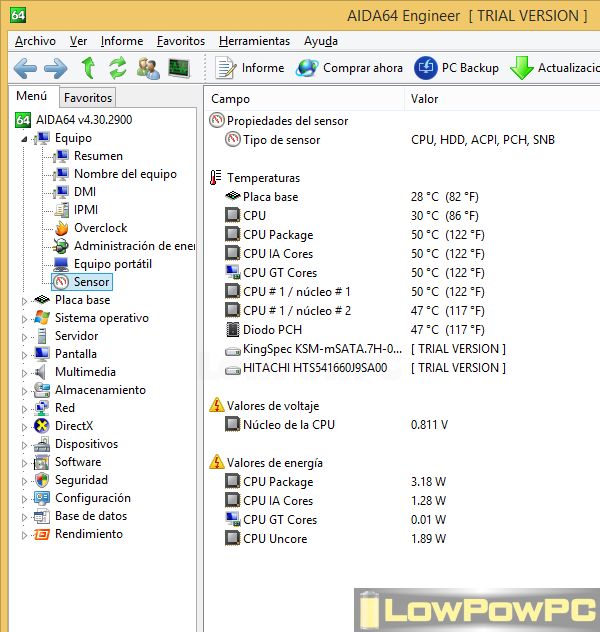The image size is (600, 632).
Task: Click the Forward arrow toolbar icon
Action: click(x=56, y=68)
